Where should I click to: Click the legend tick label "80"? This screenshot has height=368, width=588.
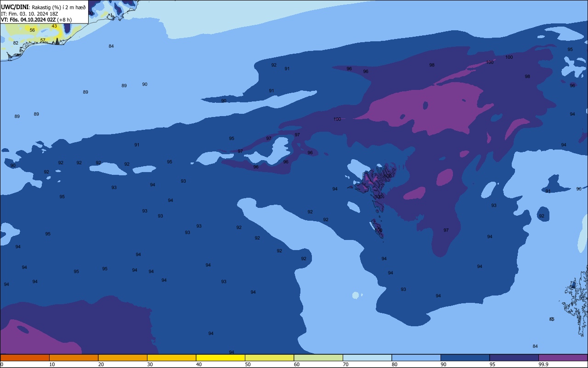point(395,364)
